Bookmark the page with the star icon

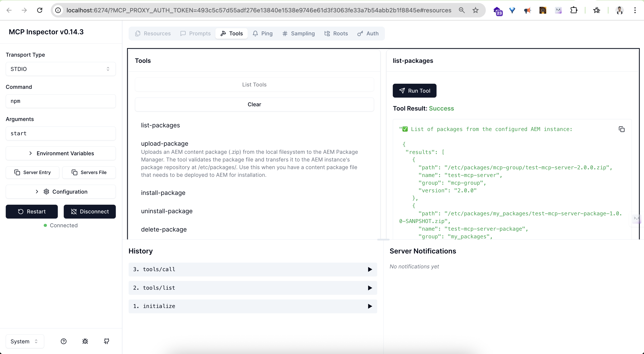point(476,10)
